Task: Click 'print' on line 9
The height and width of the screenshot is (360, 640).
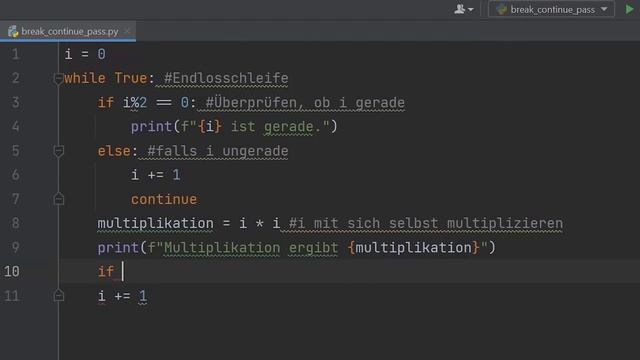Action: coord(118,247)
